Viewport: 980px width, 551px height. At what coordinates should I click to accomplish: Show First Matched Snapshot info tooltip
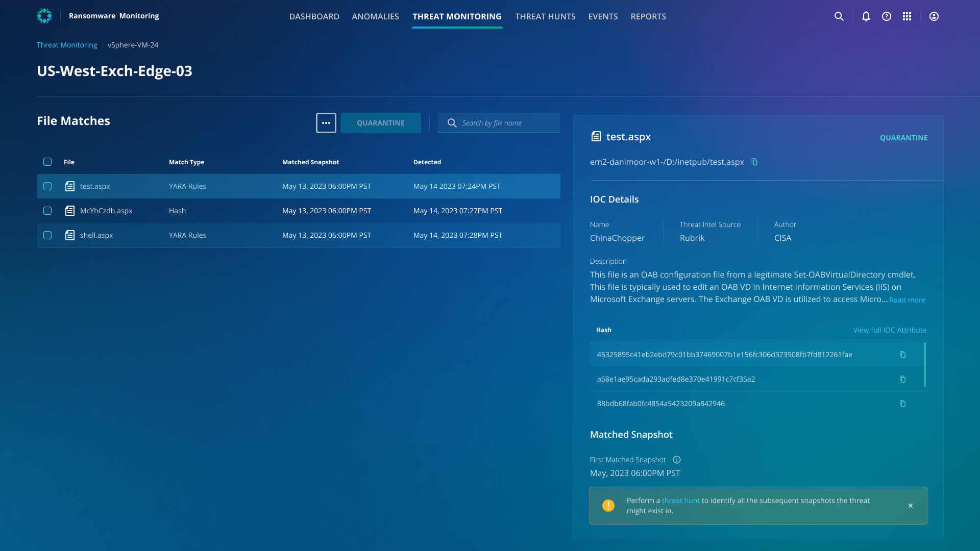(x=677, y=460)
